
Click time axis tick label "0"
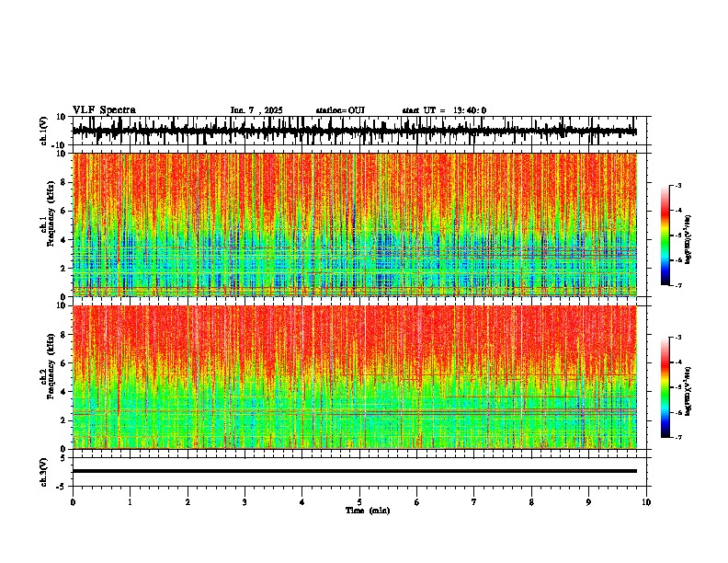pyautogui.click(x=73, y=502)
